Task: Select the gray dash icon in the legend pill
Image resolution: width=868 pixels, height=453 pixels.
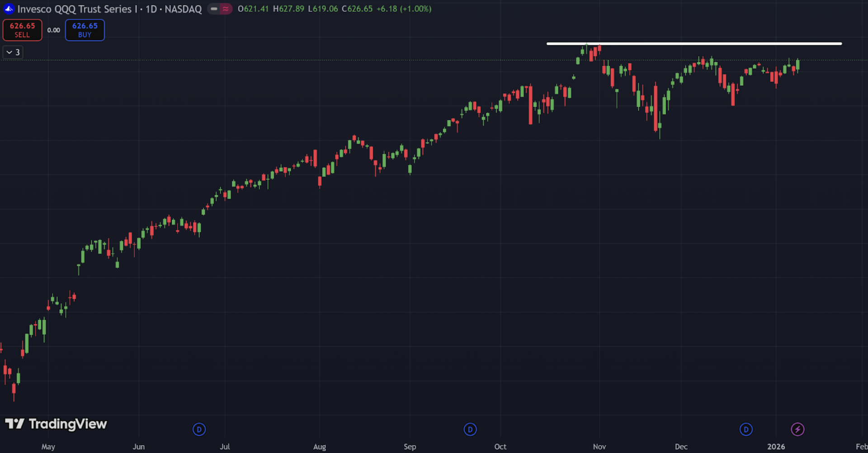Action: (213, 8)
